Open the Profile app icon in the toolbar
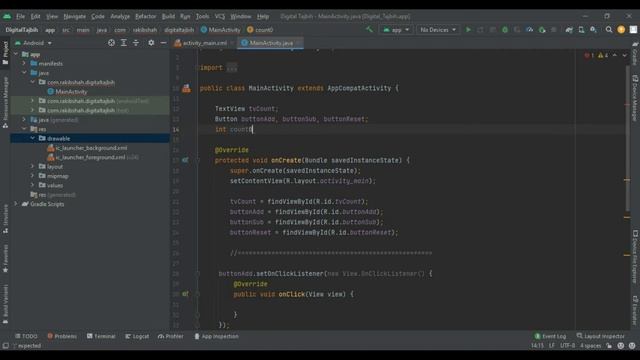The height and width of the screenshot is (360, 640). tap(529, 30)
